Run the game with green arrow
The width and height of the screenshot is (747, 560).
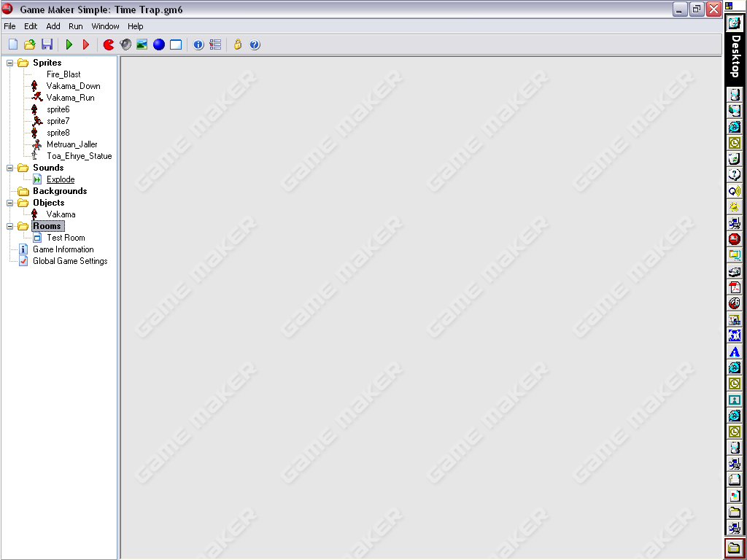click(x=69, y=44)
